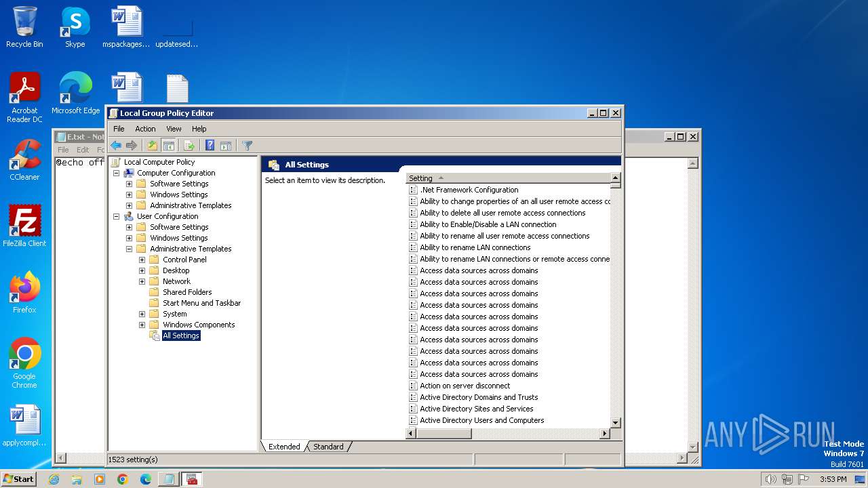Expand Network tree node
868x488 pixels.
point(142,281)
